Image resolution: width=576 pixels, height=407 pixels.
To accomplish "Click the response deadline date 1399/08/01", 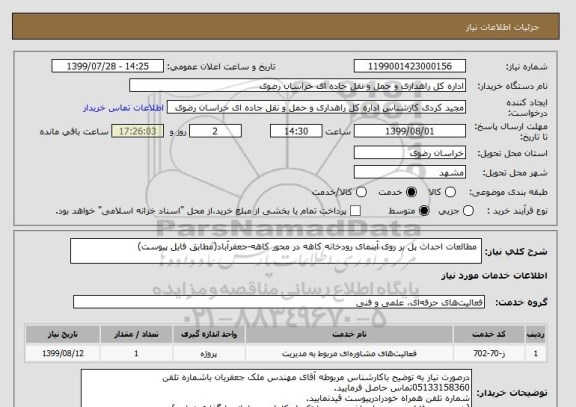I will tap(410, 131).
